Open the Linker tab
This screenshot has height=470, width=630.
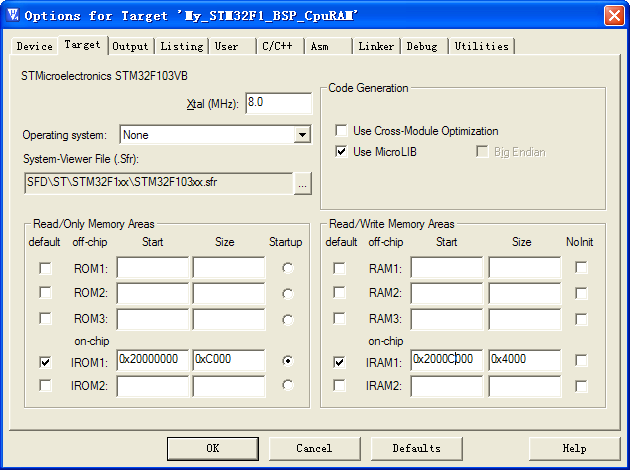376,46
